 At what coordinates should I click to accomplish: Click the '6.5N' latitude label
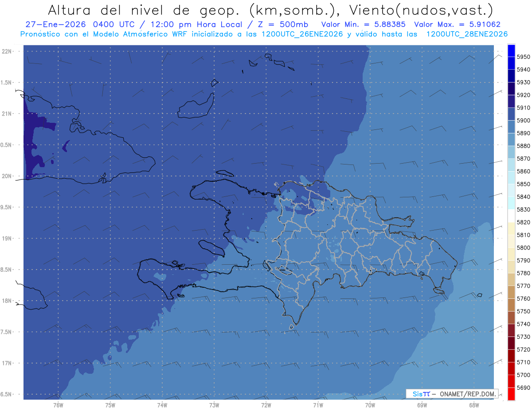[6, 395]
